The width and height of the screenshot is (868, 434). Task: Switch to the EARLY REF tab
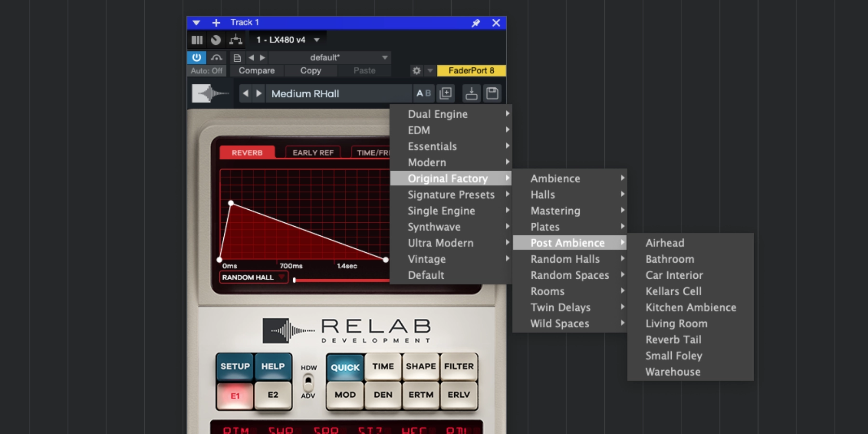pyautogui.click(x=312, y=152)
